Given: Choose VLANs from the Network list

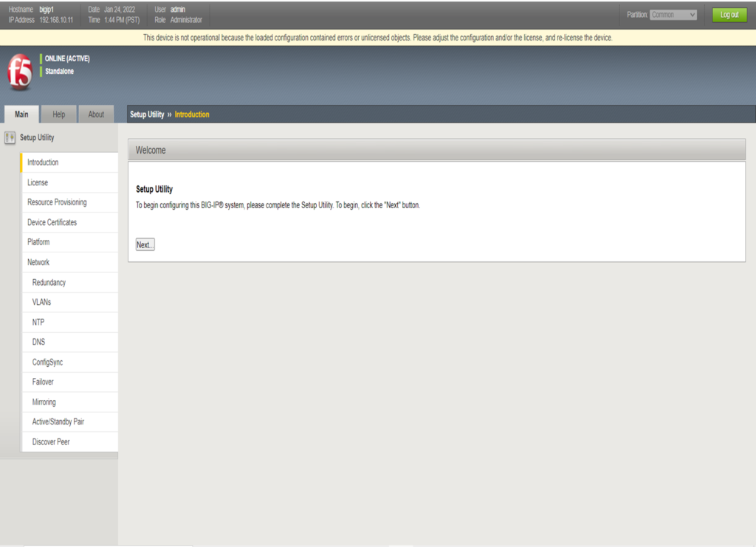Looking at the screenshot, I should coord(41,303).
